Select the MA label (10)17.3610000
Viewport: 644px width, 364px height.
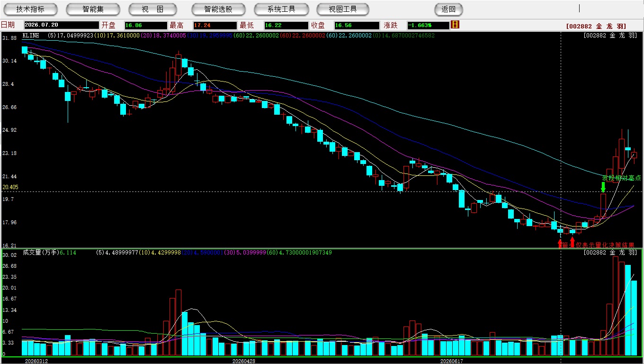click(x=117, y=36)
